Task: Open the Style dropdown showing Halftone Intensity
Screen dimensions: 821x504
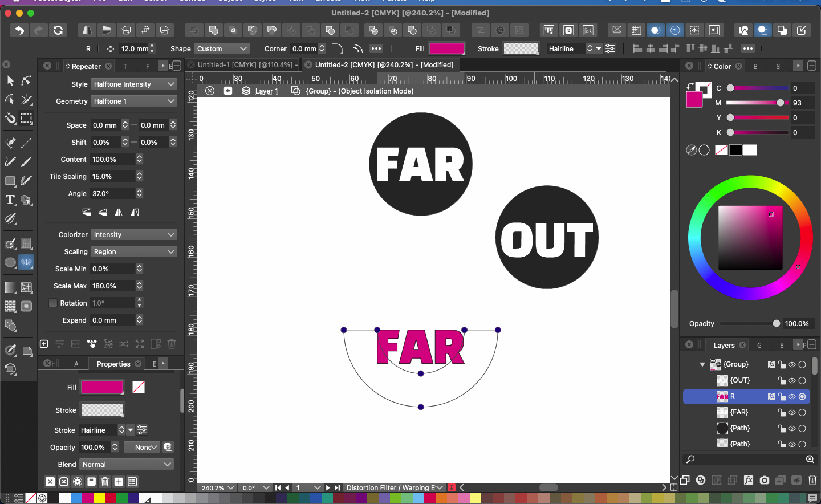Action: pyautogui.click(x=134, y=84)
